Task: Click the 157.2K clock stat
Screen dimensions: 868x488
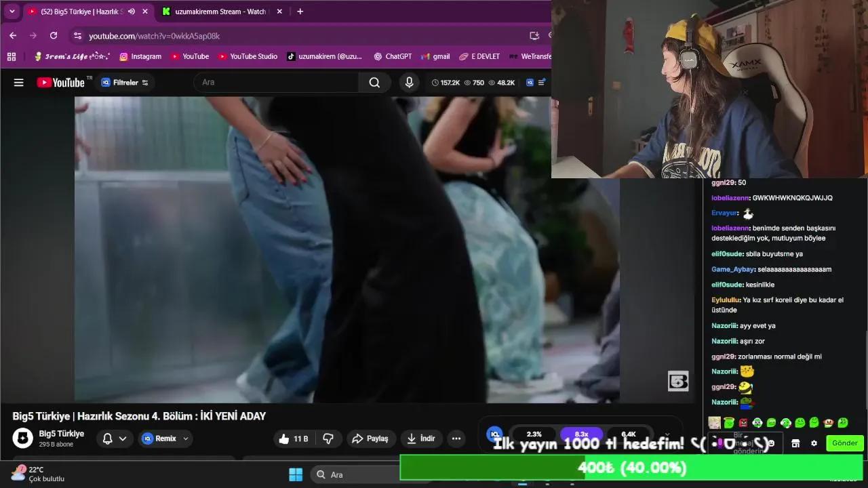Action: 446,83
